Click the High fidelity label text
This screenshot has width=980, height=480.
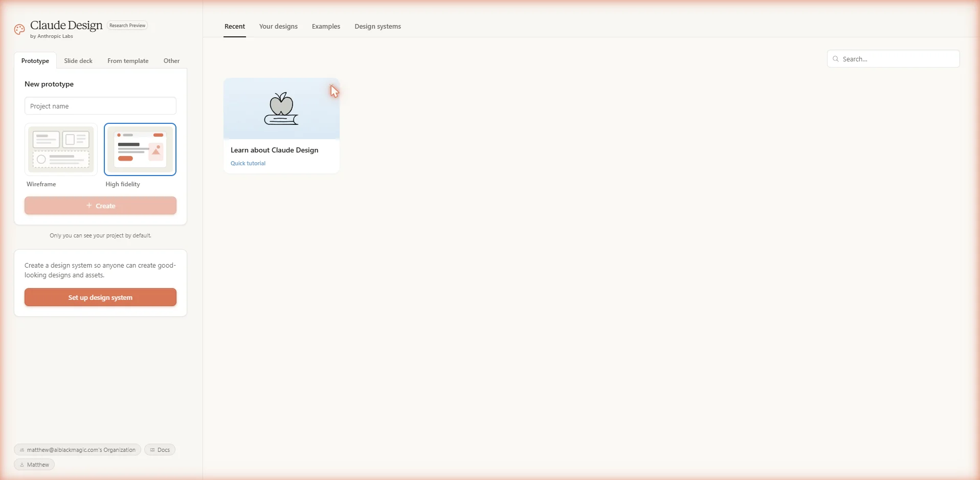point(123,184)
